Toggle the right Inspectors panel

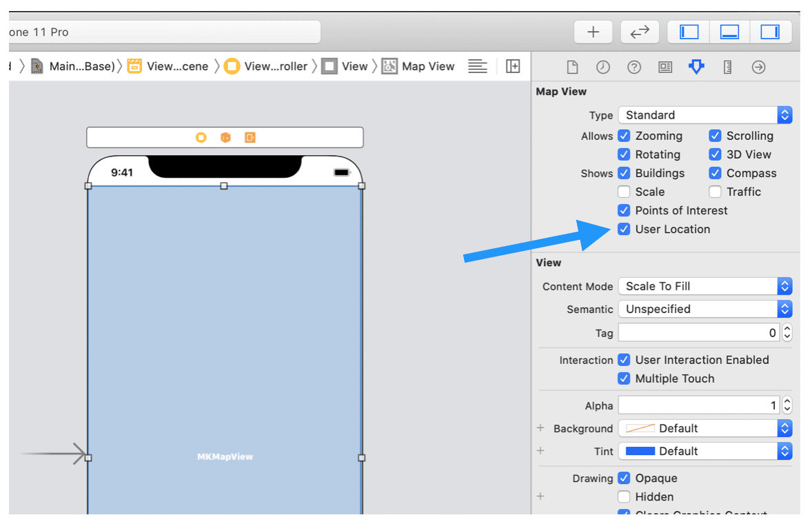[770, 32]
